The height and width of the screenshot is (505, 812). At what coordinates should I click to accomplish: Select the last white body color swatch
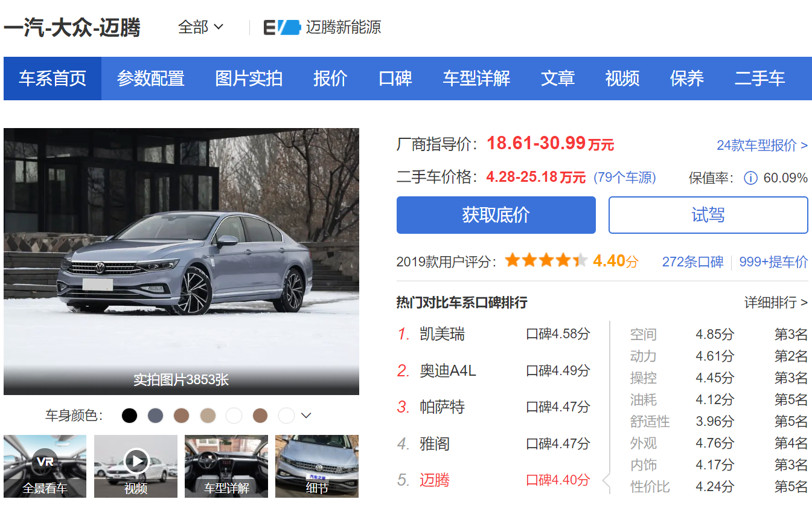click(286, 416)
